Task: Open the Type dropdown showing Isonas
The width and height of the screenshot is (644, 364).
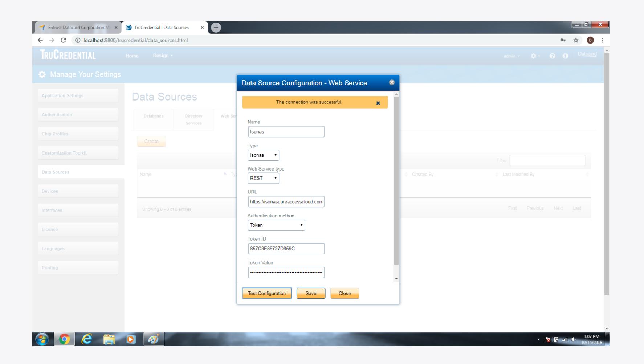Action: tap(263, 155)
